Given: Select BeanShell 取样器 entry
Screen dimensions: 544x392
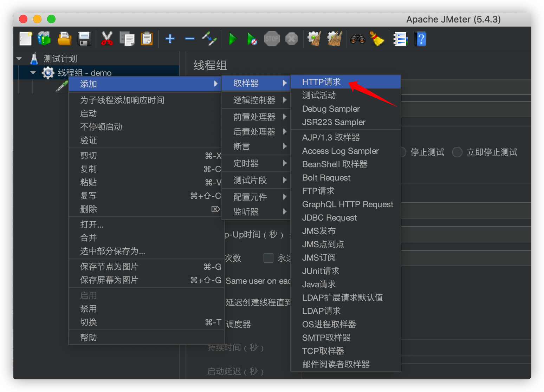Looking at the screenshot, I should 346,164.
